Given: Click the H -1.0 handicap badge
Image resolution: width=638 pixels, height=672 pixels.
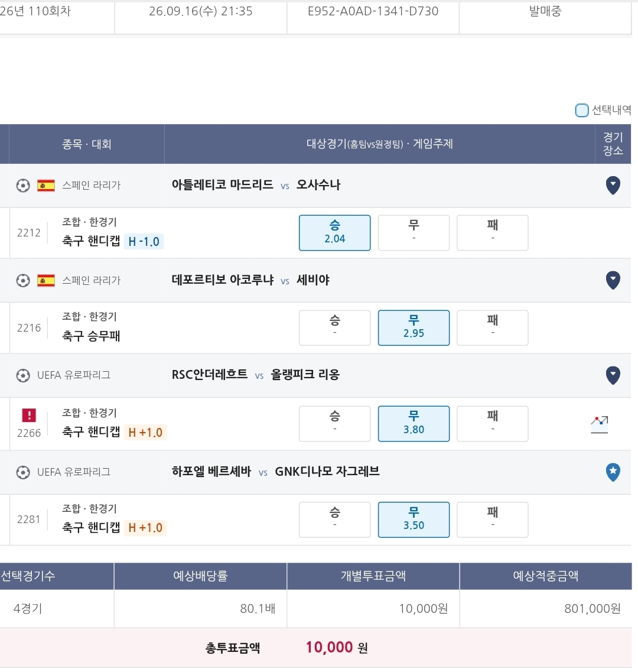Looking at the screenshot, I should pos(144,241).
